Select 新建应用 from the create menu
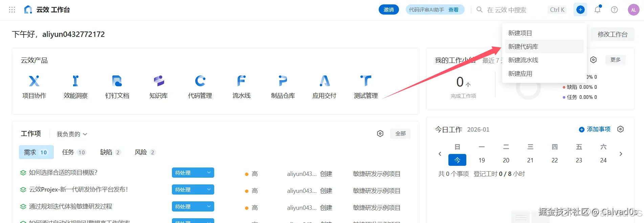 pos(544,73)
